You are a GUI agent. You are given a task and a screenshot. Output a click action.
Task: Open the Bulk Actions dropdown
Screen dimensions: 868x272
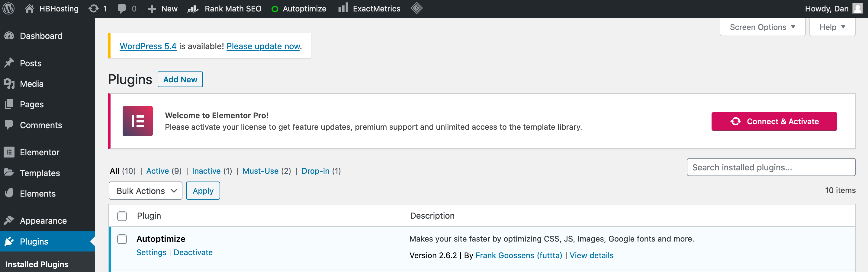[x=146, y=191]
